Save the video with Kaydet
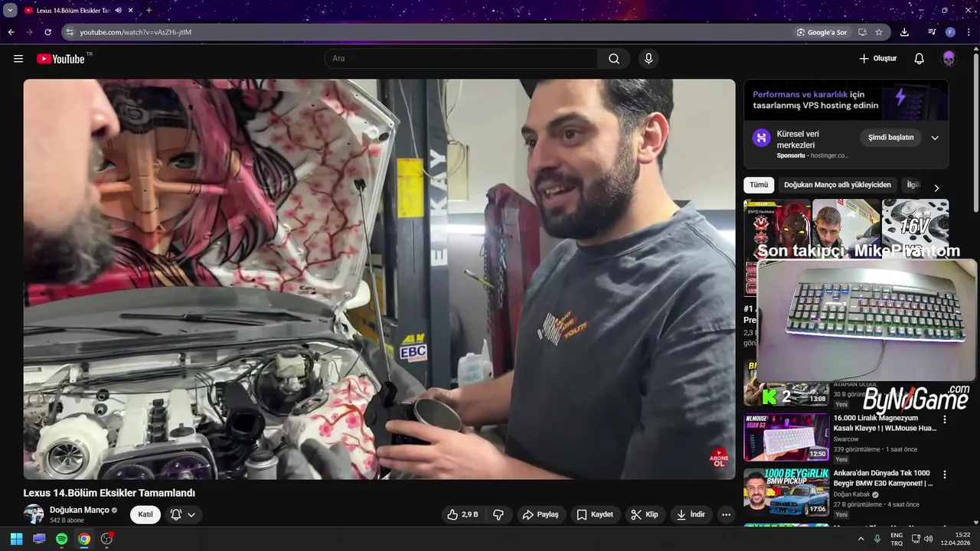Screen dimensions: 980x551 click(x=595, y=514)
